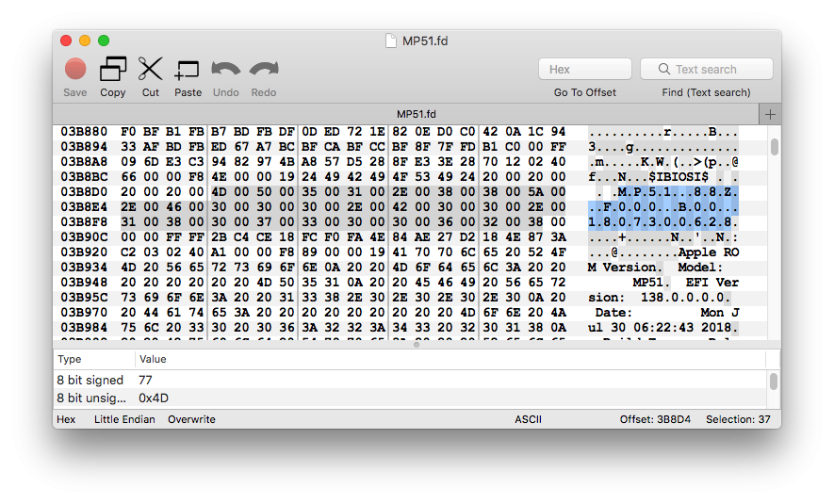The height and width of the screenshot is (504, 834).
Task: Click the green zoom window button
Action: click(x=104, y=41)
